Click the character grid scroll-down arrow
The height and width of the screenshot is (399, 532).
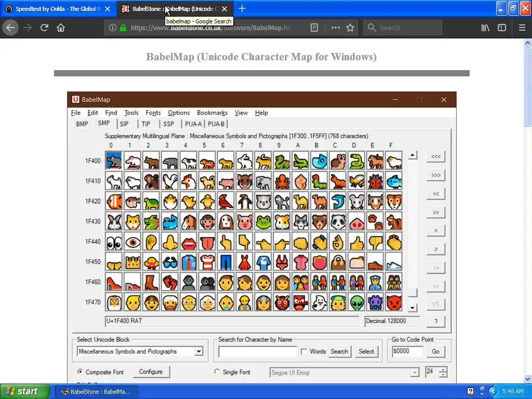click(x=412, y=308)
